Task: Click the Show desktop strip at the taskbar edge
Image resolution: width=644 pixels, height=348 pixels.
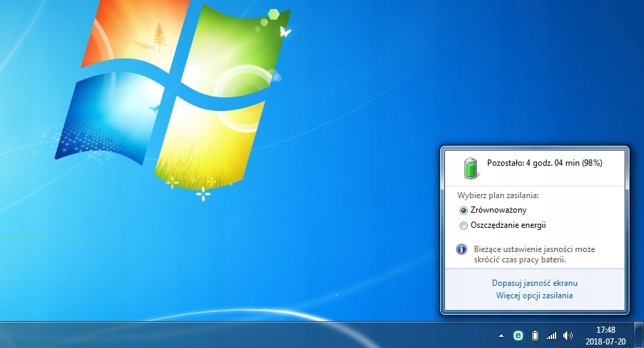Action: (638, 335)
